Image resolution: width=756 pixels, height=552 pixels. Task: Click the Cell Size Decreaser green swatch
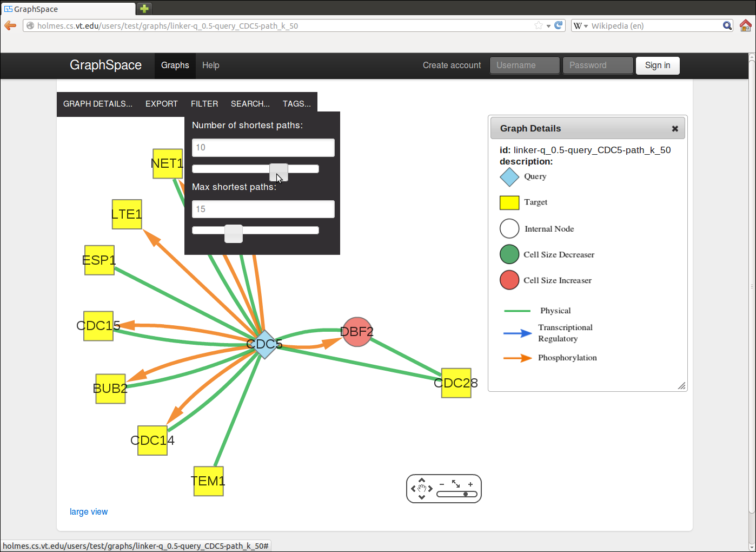point(509,254)
